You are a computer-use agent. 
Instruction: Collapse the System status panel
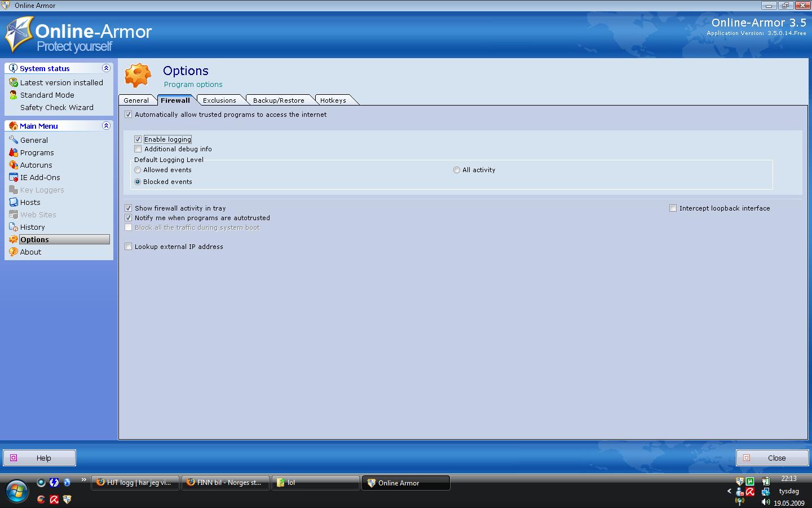[106, 68]
